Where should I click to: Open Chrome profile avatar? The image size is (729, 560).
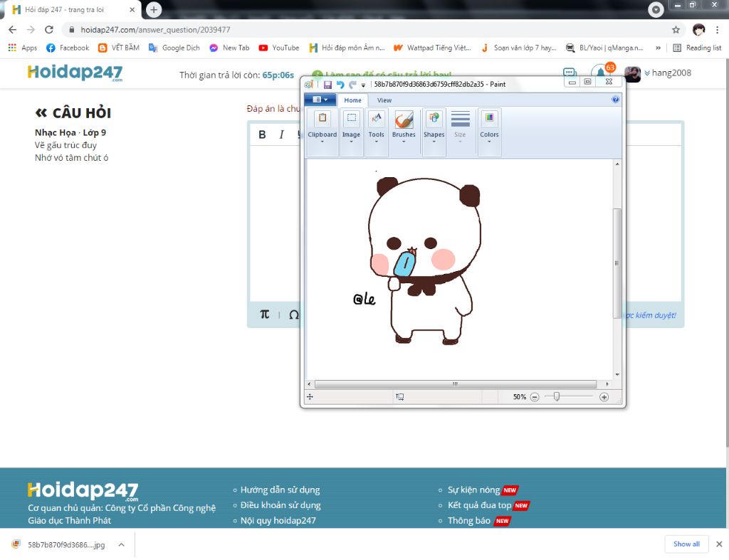(699, 30)
